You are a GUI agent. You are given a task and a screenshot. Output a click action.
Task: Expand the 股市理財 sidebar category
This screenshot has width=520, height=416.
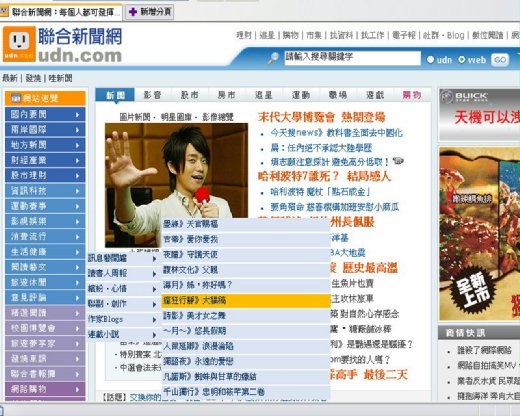click(x=45, y=175)
